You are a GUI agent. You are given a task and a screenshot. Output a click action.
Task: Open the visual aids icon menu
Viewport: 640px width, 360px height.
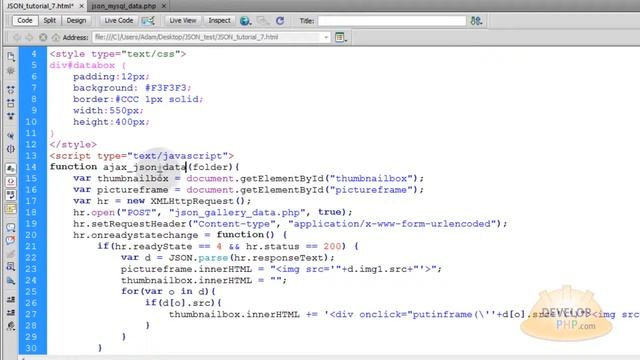262,21
